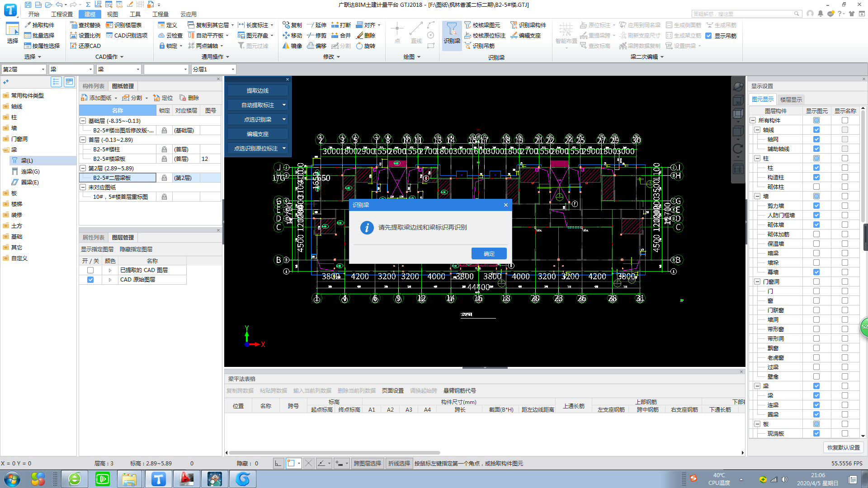Click 编辑支座 button in blue panel
Screen dimensions: 868x488
pyautogui.click(x=258, y=134)
